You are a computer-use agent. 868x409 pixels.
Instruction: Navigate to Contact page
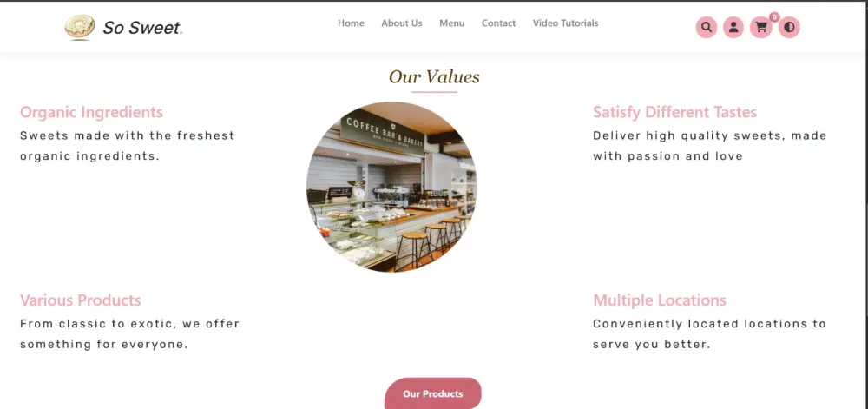pyautogui.click(x=498, y=23)
